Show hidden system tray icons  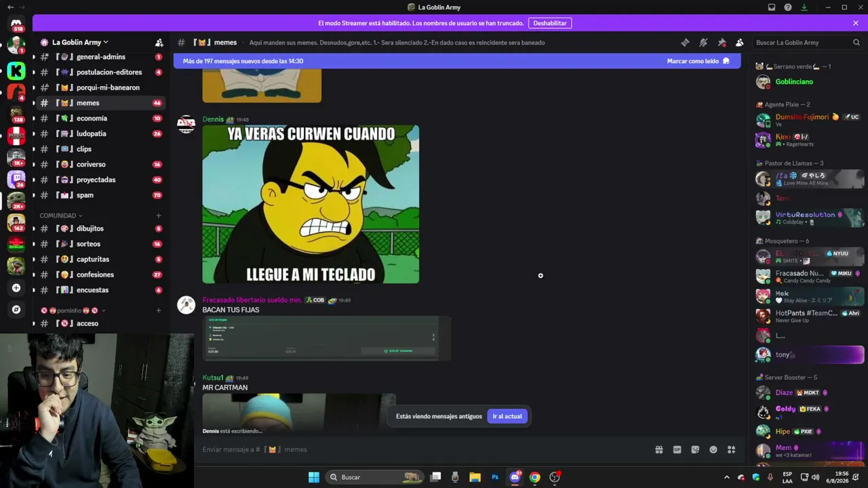click(726, 477)
